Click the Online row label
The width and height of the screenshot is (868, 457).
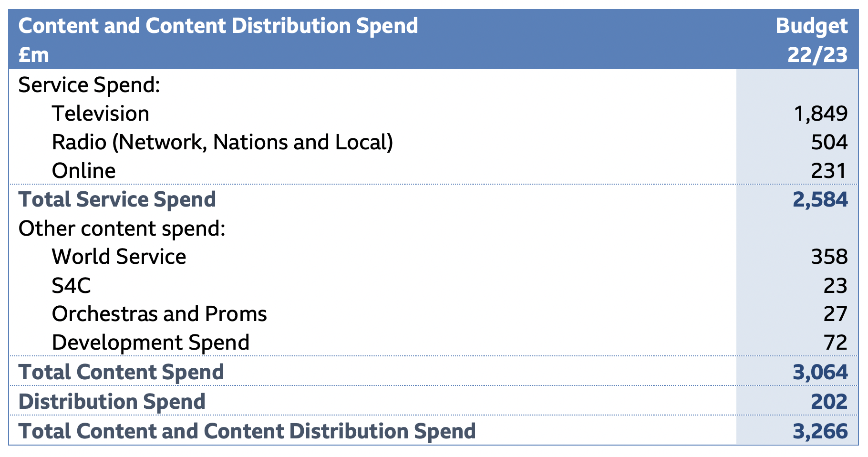click(83, 171)
